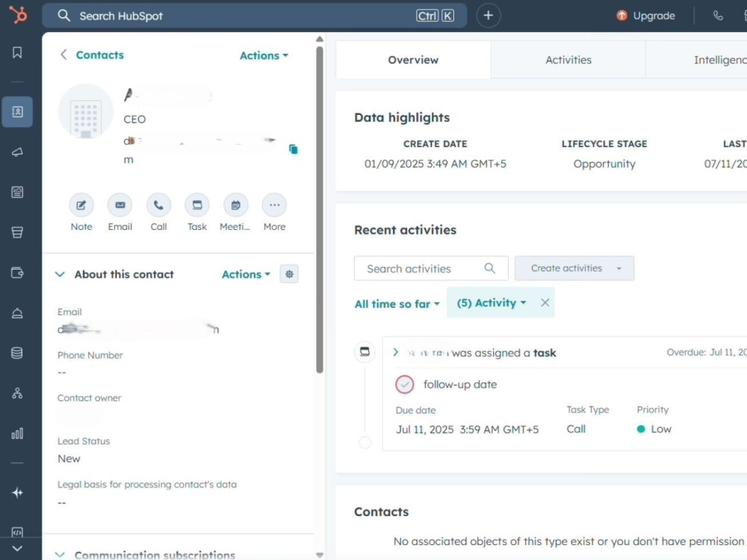Open the Reporting bar chart sidebar icon
Viewport: 747px width, 560px height.
point(17,433)
